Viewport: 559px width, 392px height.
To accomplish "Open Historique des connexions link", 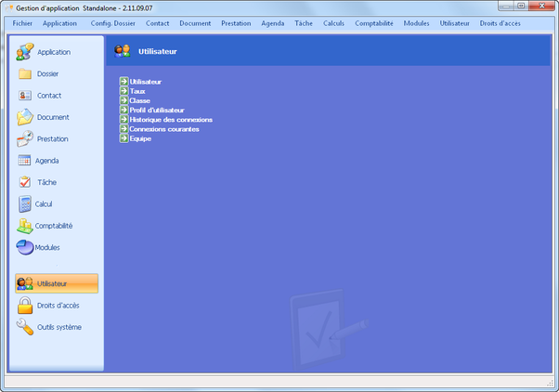I will 171,119.
